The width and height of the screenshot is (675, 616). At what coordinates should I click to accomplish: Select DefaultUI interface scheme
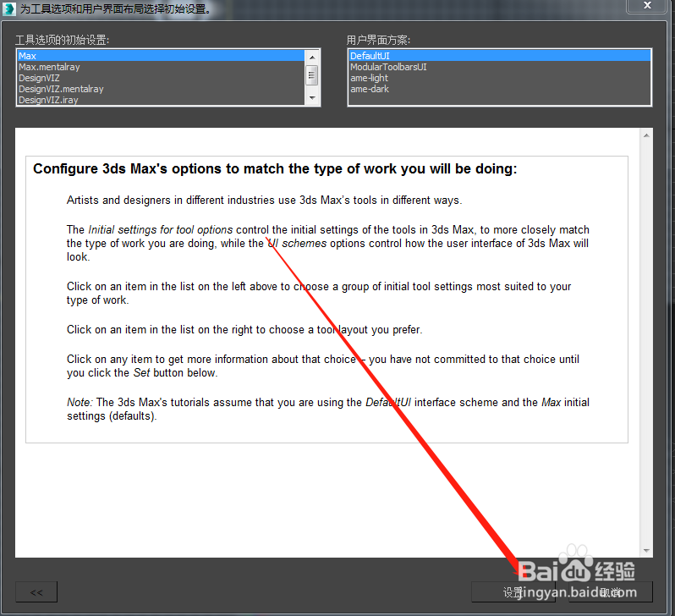(x=499, y=56)
